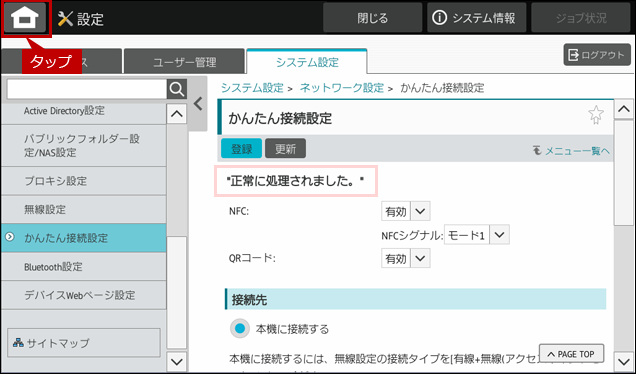636x374 pixels.
Task: Open the NFC 有効 dropdown
Action: click(406, 211)
